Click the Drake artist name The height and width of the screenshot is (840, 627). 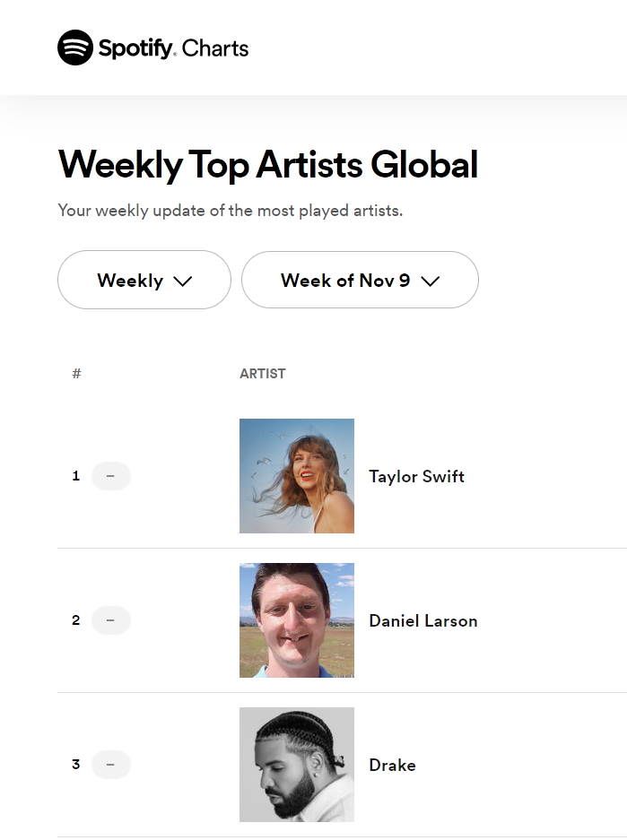[x=392, y=766]
